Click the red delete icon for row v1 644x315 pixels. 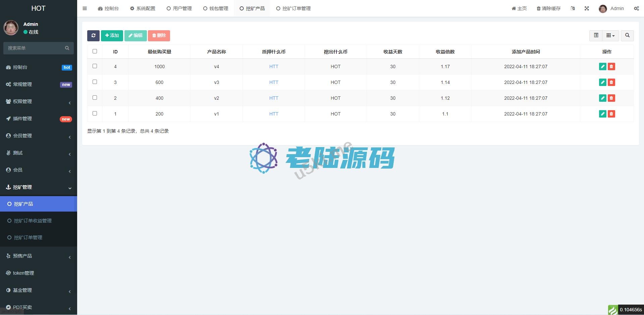pos(611,114)
